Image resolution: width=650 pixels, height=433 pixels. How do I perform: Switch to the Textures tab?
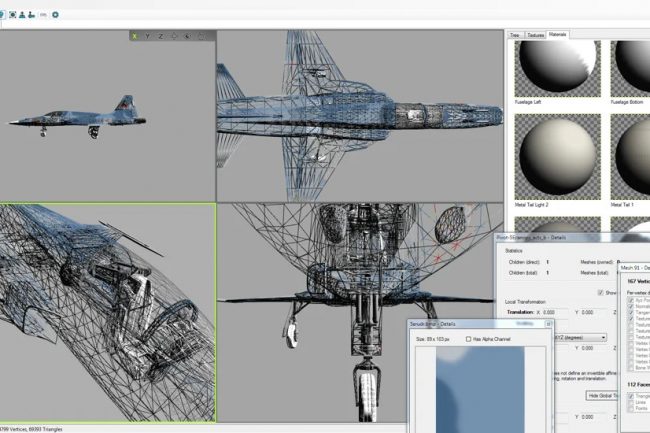(536, 35)
